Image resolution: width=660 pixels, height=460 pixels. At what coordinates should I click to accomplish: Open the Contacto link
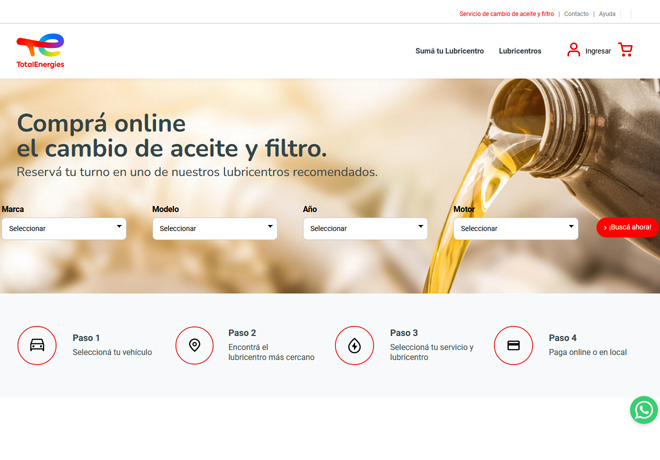click(576, 14)
